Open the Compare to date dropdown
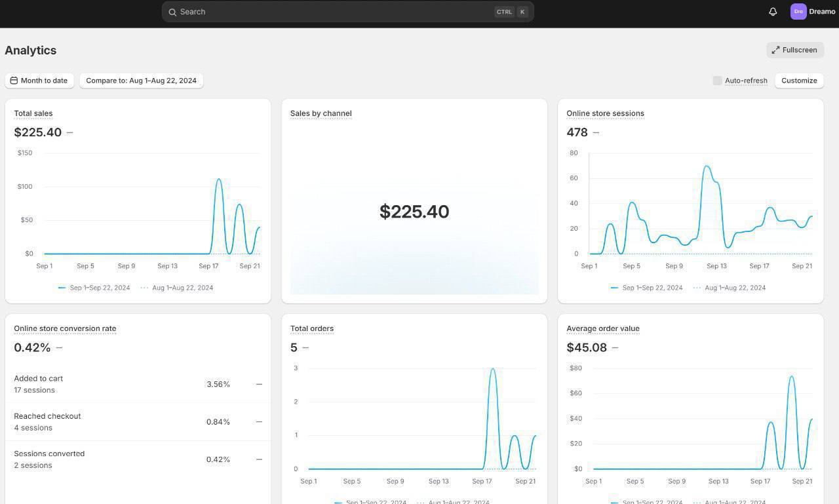This screenshot has height=504, width=839. point(141,81)
